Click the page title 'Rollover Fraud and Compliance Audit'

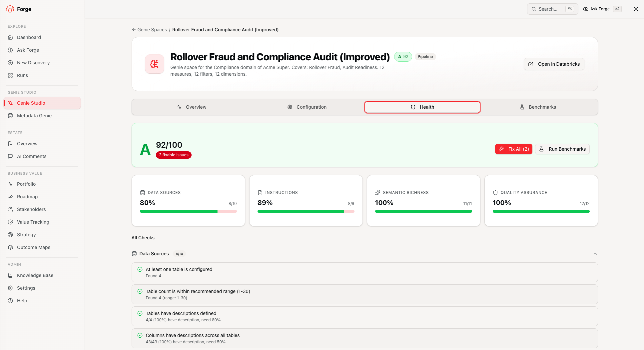click(280, 57)
